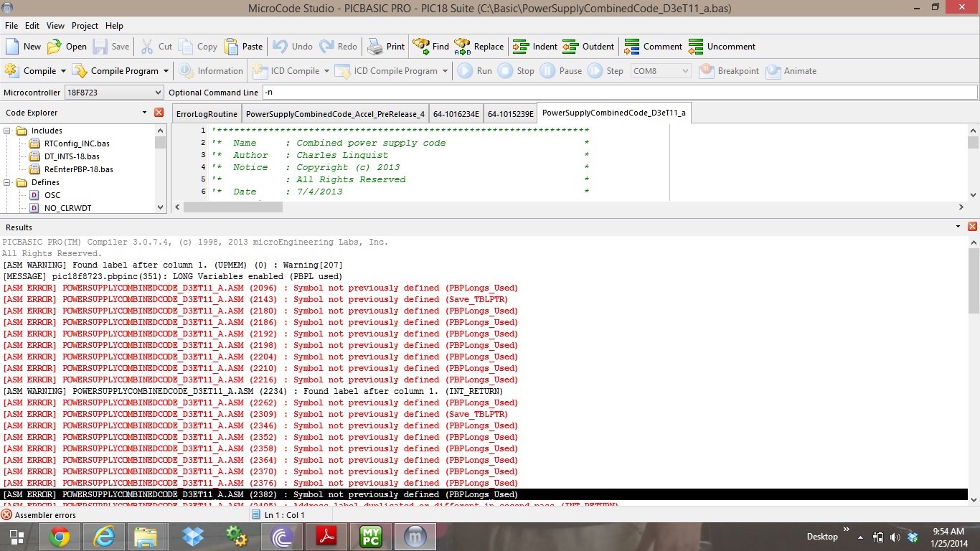
Task: Expand the Compile button dropdown arrow
Action: [63, 71]
